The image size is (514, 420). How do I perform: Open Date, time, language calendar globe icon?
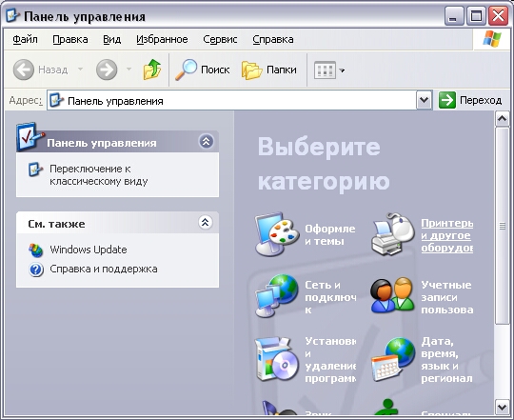click(393, 359)
